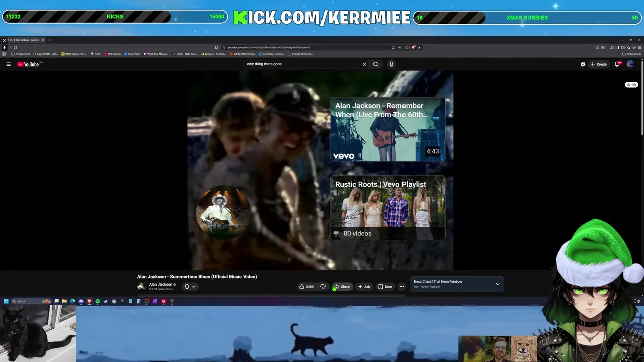The height and width of the screenshot is (362, 644).
Task: Open the TikTok bookmark
Action: tap(184, 54)
